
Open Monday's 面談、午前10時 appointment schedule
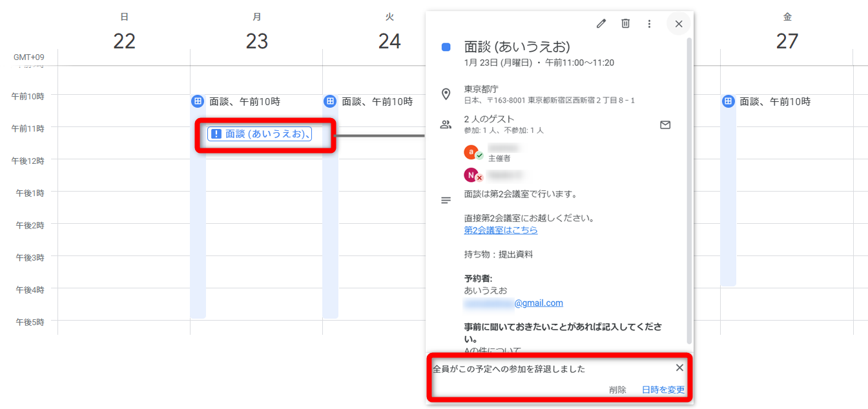pyautogui.click(x=243, y=101)
